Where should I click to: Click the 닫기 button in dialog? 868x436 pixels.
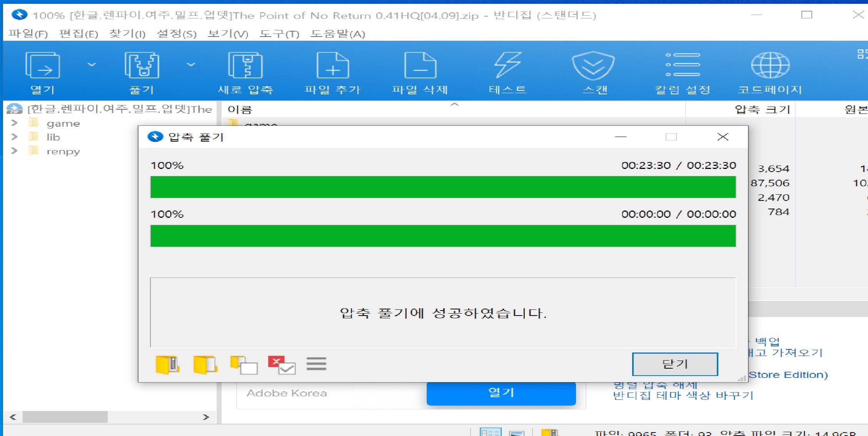[x=675, y=364]
